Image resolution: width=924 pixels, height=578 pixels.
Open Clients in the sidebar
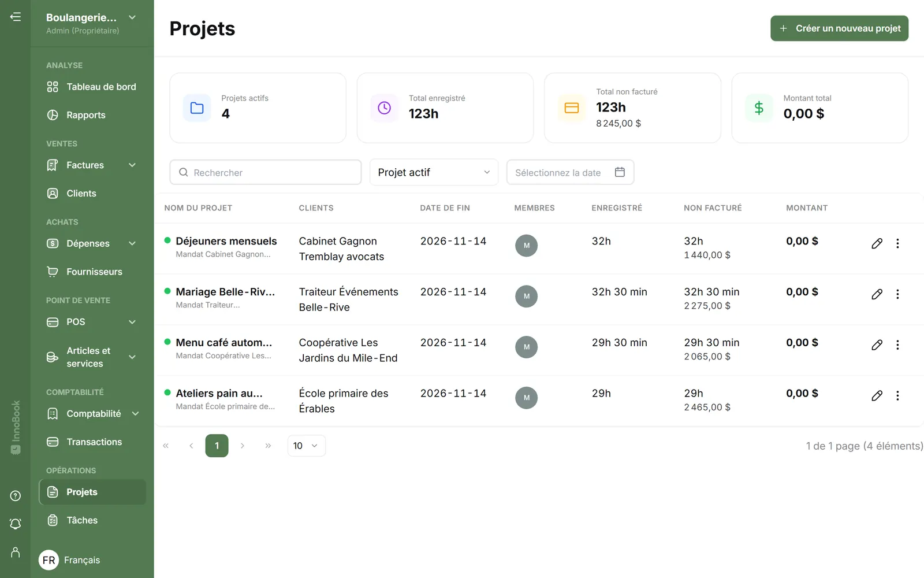coord(92,194)
